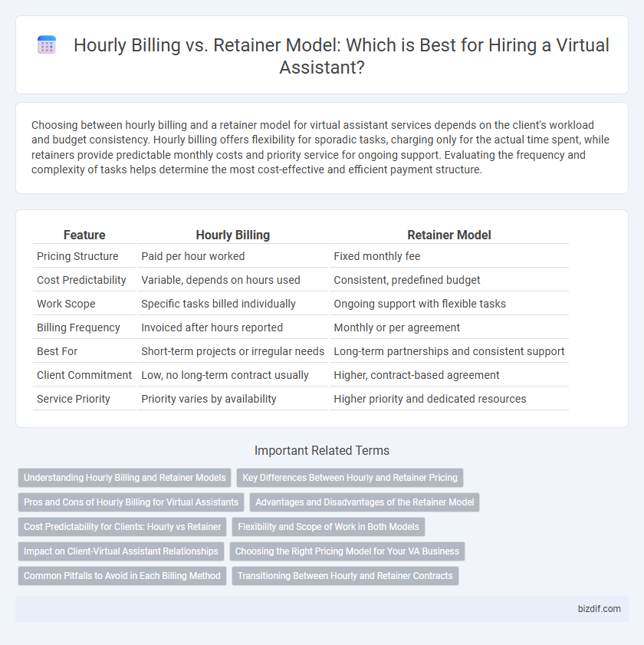Click 'Ongoing support with flexible tasks' cell
This screenshot has height=645, width=644.
point(449,304)
